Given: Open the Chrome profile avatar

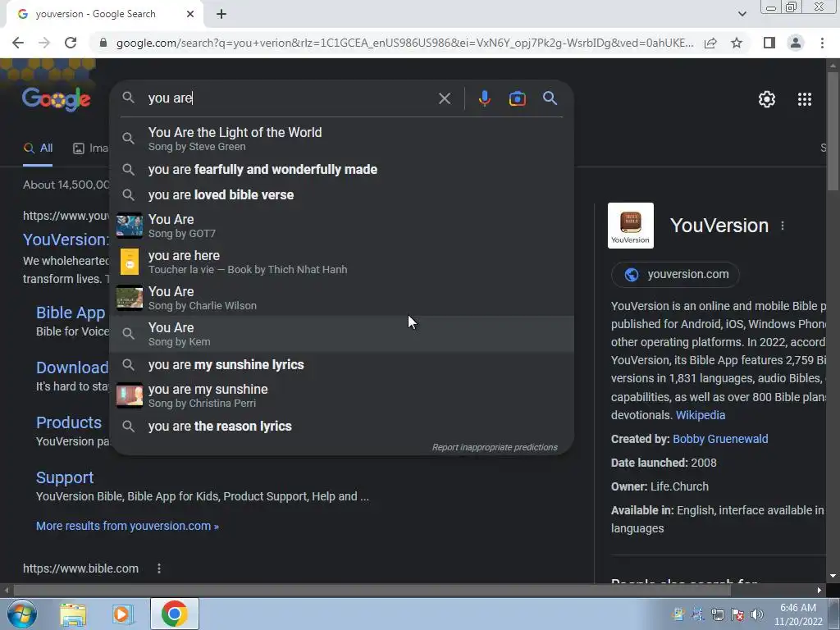Looking at the screenshot, I should click(x=796, y=43).
